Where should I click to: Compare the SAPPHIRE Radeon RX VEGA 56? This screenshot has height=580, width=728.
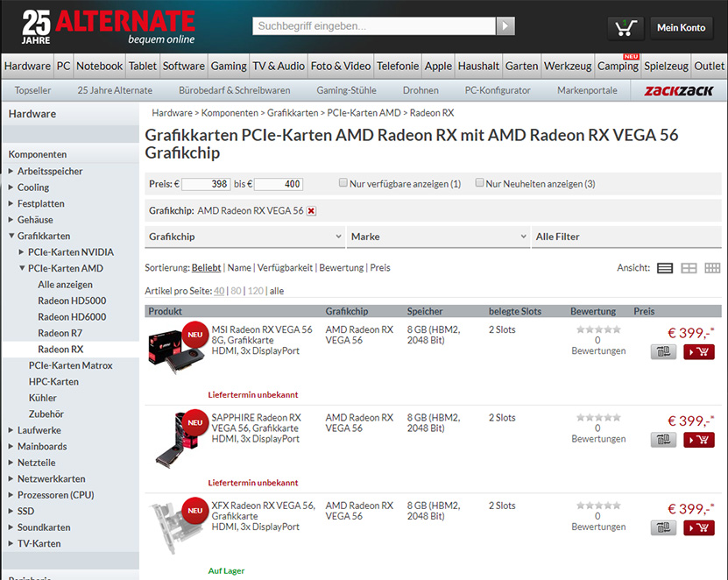[x=663, y=440]
